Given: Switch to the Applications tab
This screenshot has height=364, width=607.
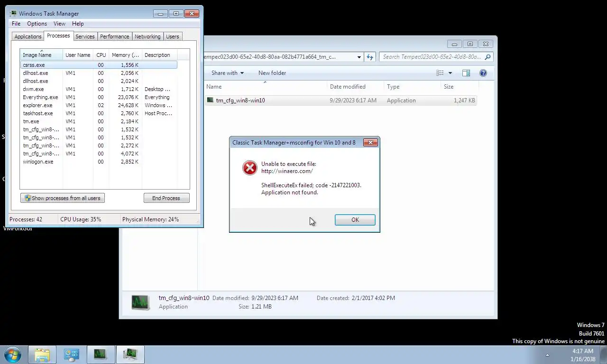Looking at the screenshot, I should point(28,36).
